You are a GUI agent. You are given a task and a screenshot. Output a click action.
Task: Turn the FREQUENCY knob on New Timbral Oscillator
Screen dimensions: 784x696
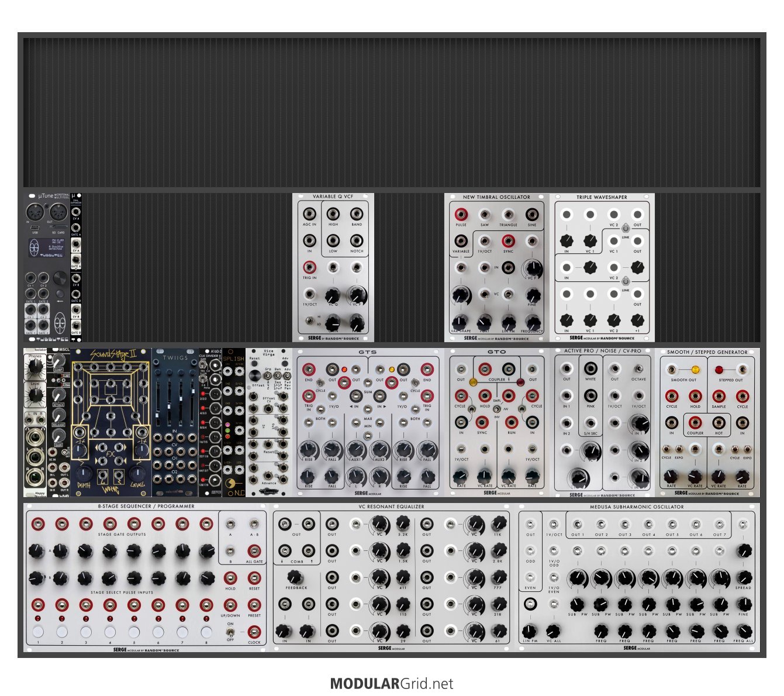coord(532,321)
